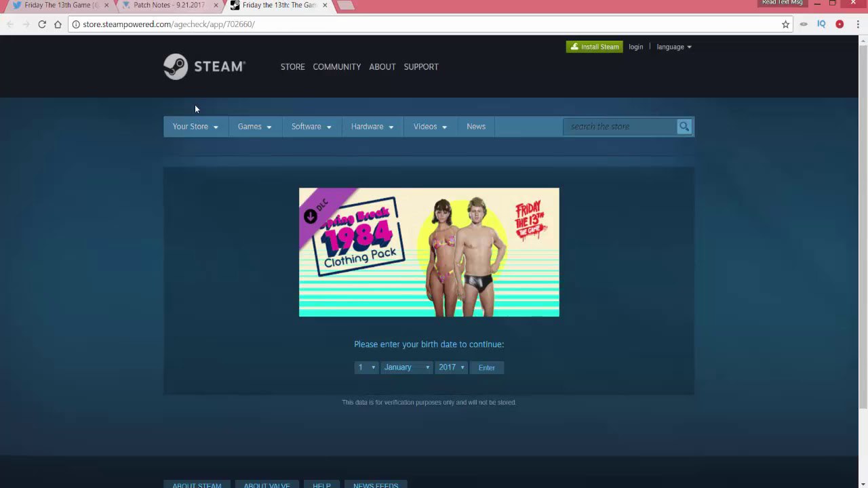Click the red record extension icon
This screenshot has width=868, height=488.
(x=840, y=24)
